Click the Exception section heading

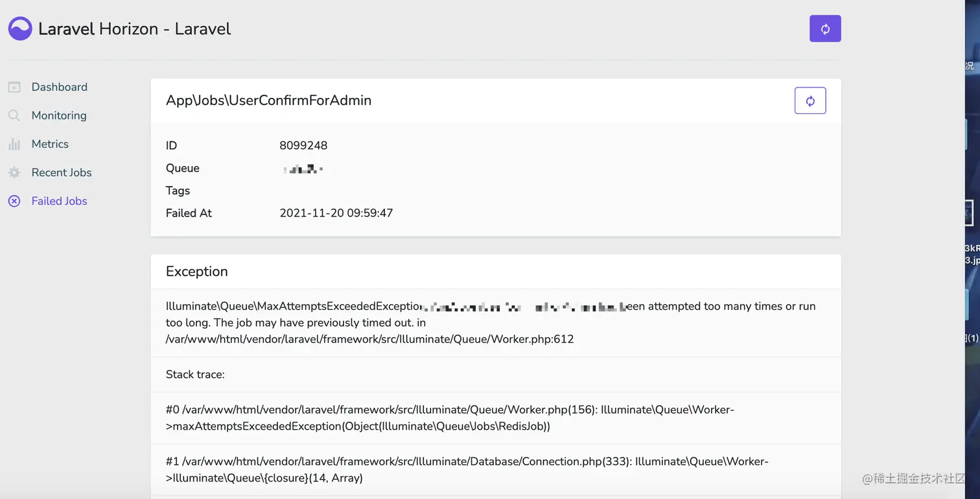[197, 272]
